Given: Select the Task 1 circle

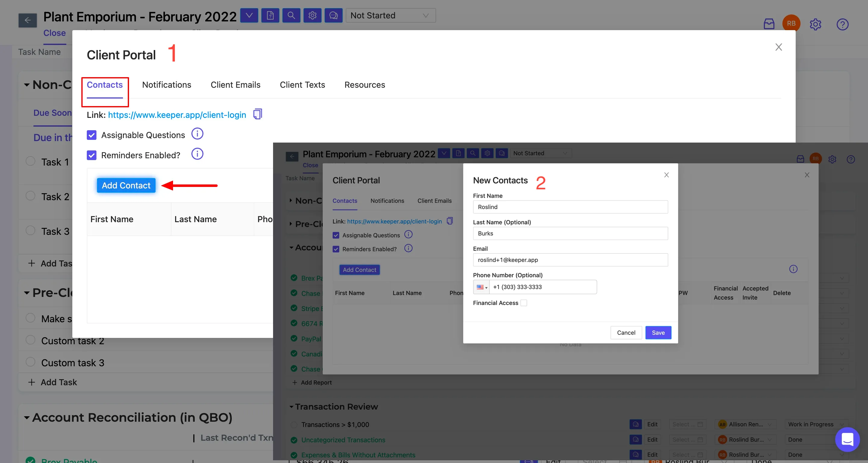Looking at the screenshot, I should coord(31,161).
